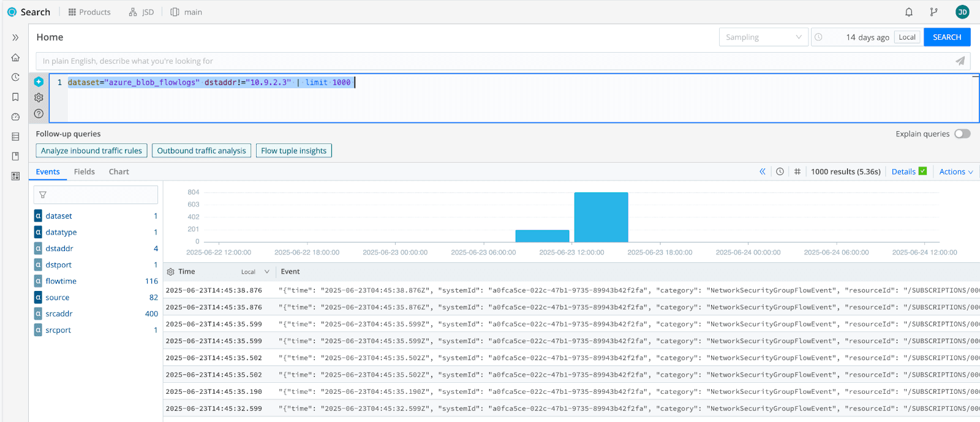
Task: Click Outbound traffic analysis follow-up query
Action: 201,151
